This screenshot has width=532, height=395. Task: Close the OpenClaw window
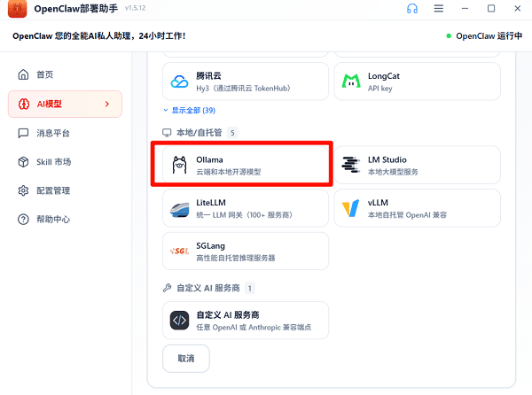click(518, 9)
